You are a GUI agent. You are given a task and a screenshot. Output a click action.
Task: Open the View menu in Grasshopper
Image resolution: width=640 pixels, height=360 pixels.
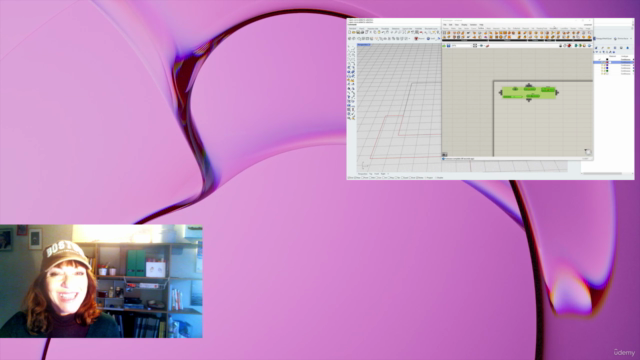click(x=457, y=24)
